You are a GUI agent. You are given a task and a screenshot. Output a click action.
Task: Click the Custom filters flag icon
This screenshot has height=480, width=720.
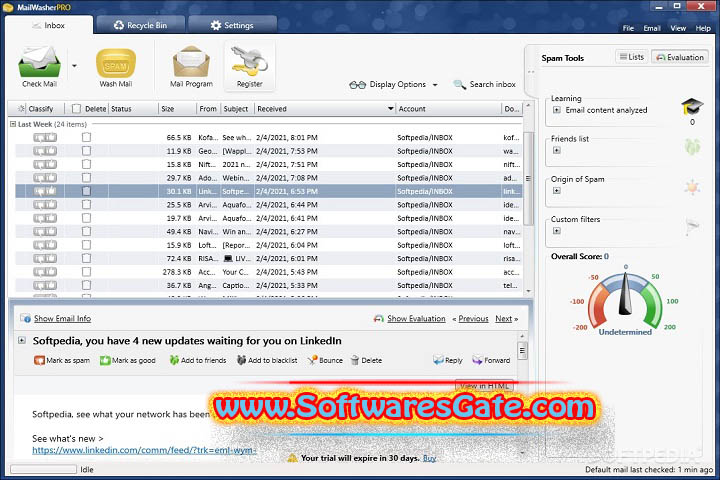pos(692,226)
